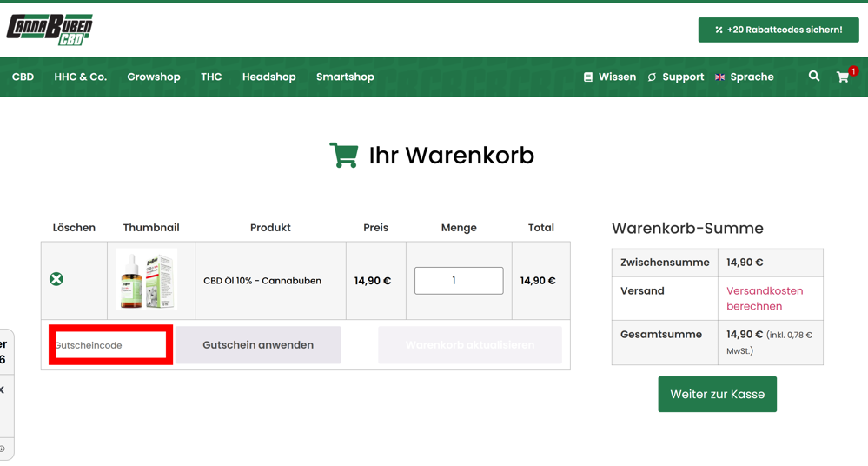Expand the Sprache language selector
Viewport: 868px width, 466px height.
point(752,77)
